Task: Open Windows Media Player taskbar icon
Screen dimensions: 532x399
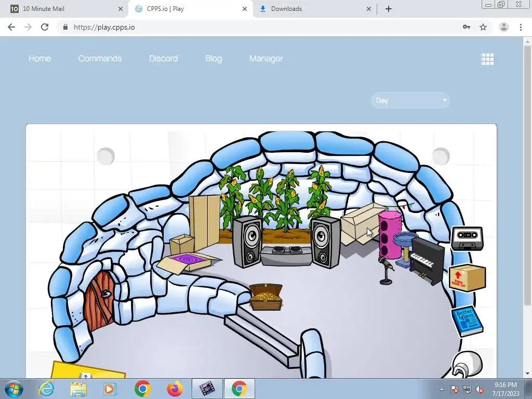Action: point(110,389)
